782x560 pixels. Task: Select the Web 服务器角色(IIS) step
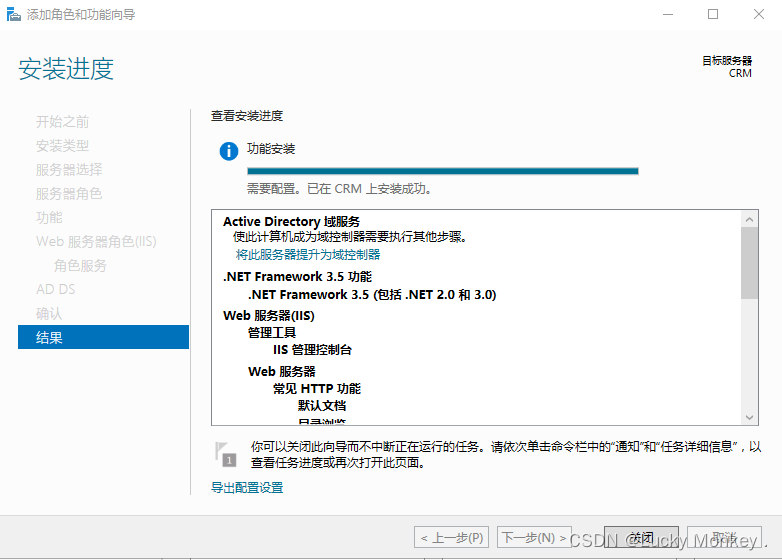click(x=96, y=241)
